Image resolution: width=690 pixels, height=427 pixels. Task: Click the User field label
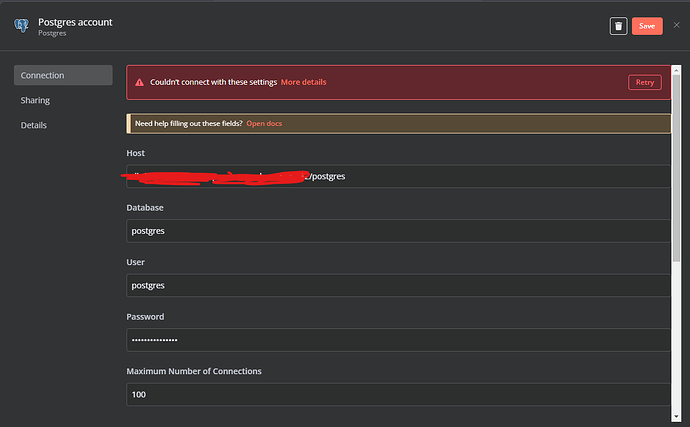pyautogui.click(x=136, y=262)
